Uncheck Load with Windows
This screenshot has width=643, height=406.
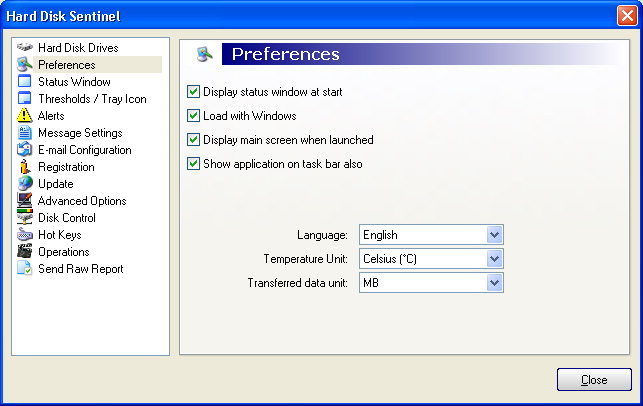point(193,116)
